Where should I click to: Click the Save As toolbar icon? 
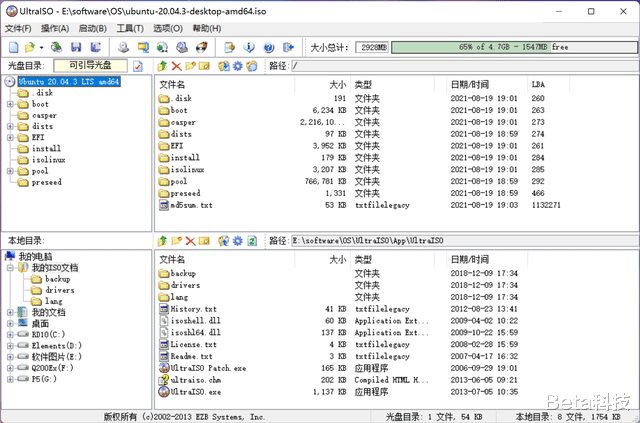pyautogui.click(x=96, y=47)
